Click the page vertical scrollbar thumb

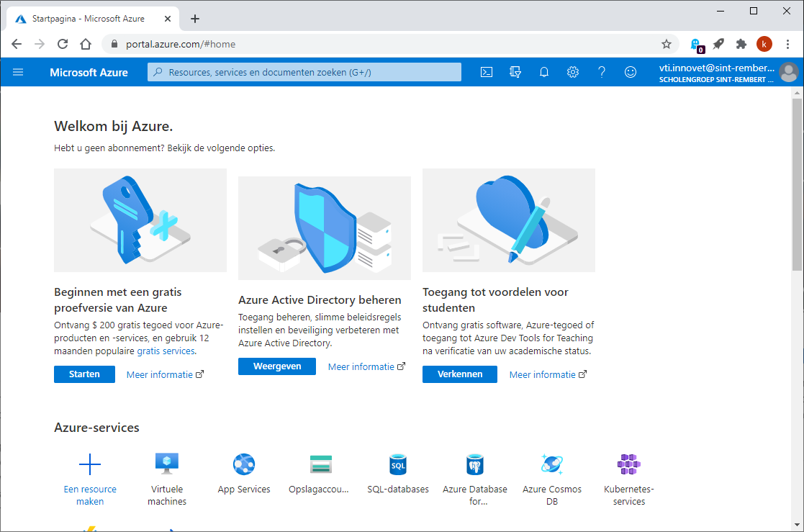[797, 185]
